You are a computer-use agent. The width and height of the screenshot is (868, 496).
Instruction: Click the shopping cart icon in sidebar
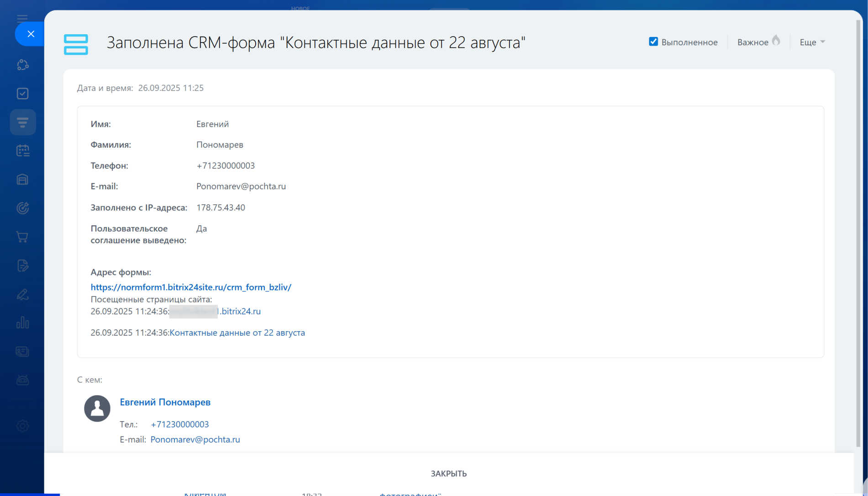(23, 237)
